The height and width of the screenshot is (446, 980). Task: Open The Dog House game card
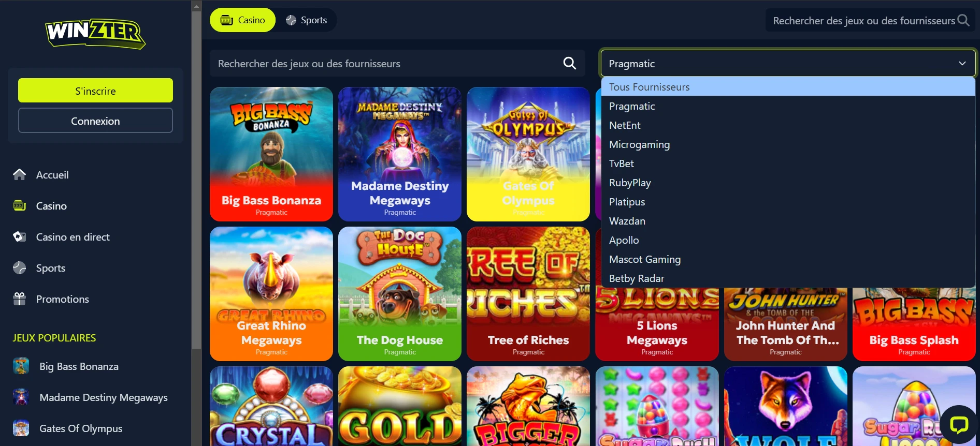click(400, 294)
